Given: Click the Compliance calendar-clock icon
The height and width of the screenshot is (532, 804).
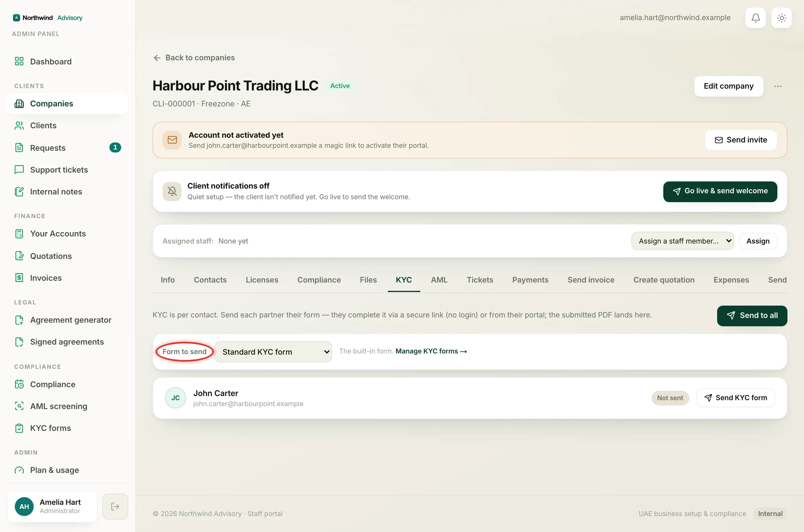Looking at the screenshot, I should pyautogui.click(x=19, y=385).
